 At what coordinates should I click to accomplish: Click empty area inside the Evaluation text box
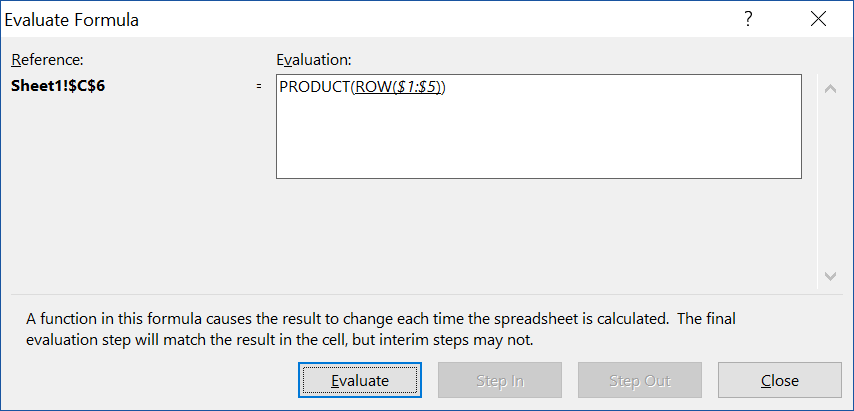coord(538,140)
